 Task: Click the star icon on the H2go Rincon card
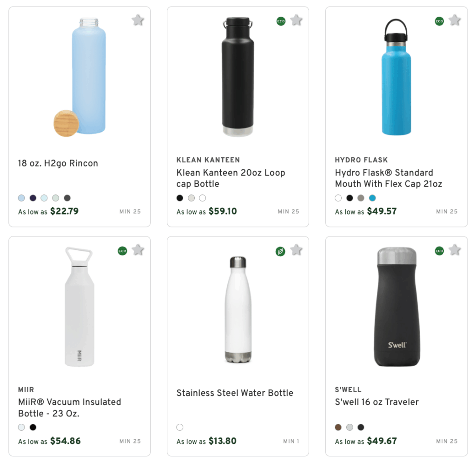[x=138, y=20]
